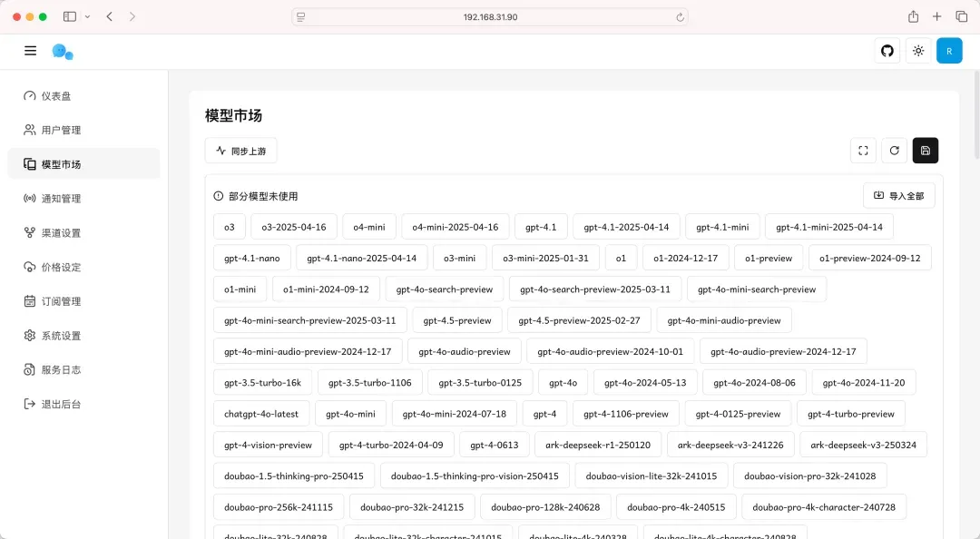Go forward in Safari history
Viewport: 980px width, 539px height.
[x=132, y=17]
